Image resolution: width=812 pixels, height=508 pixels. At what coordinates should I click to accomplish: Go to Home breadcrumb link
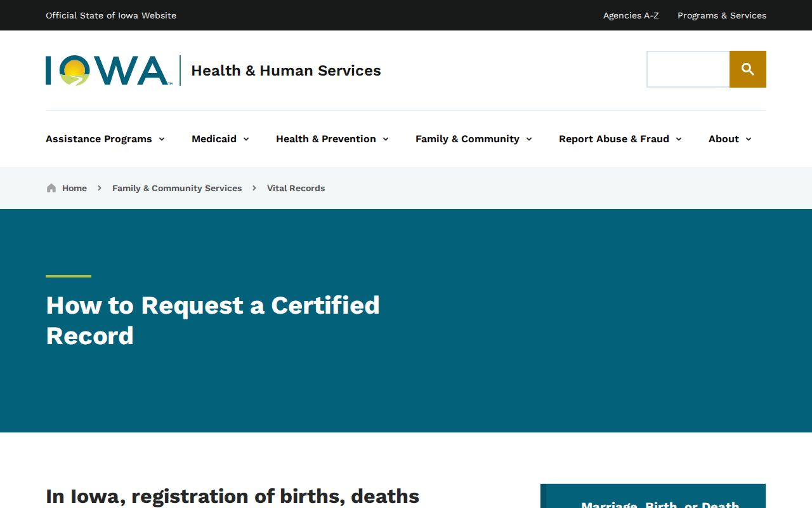(74, 188)
